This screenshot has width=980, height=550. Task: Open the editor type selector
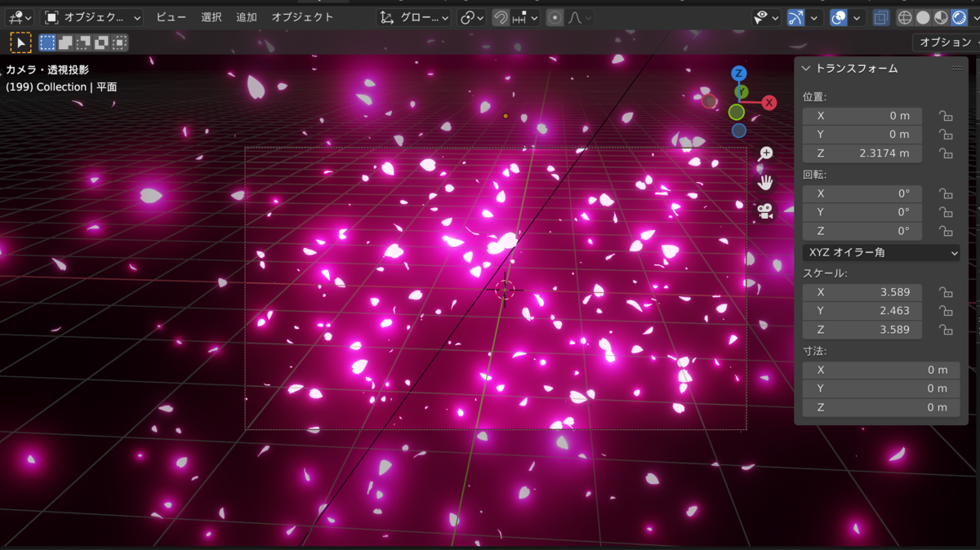pos(20,17)
